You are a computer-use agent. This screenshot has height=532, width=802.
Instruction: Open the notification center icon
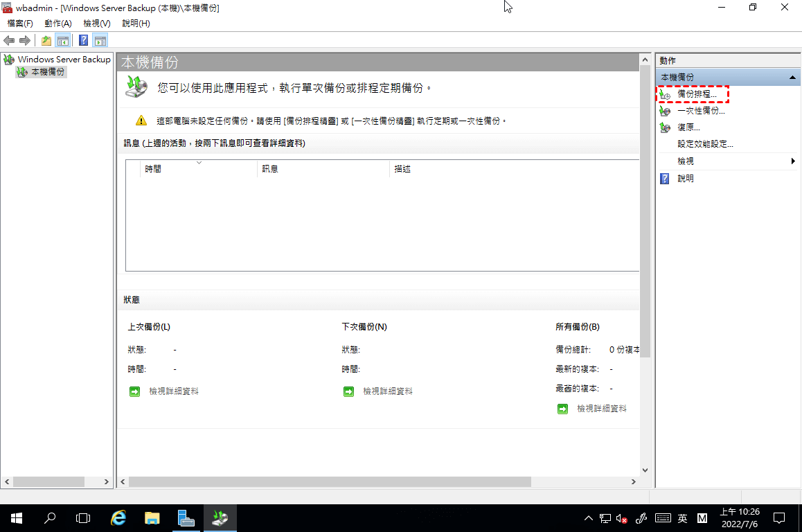click(779, 518)
